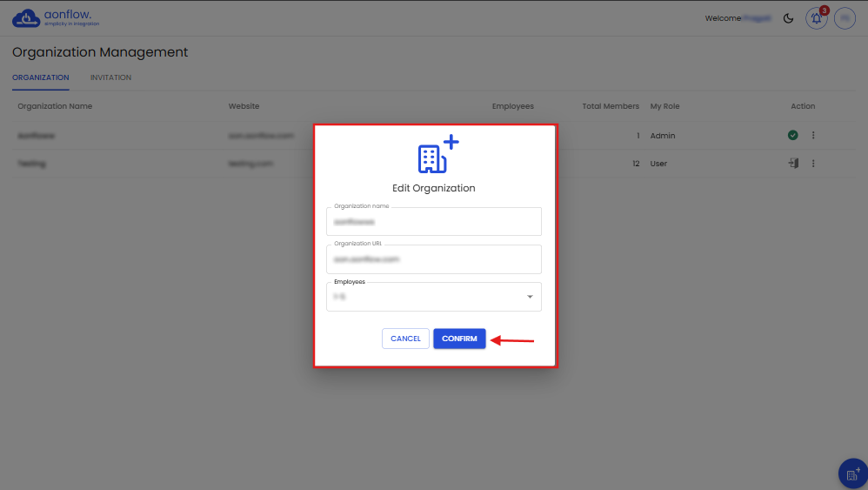868x490 pixels.
Task: Open notifications bell with 3 alerts
Action: click(x=816, y=18)
